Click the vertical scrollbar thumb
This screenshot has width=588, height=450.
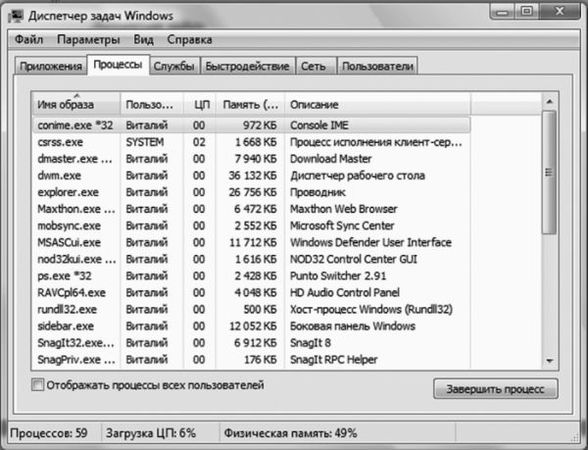point(549,172)
